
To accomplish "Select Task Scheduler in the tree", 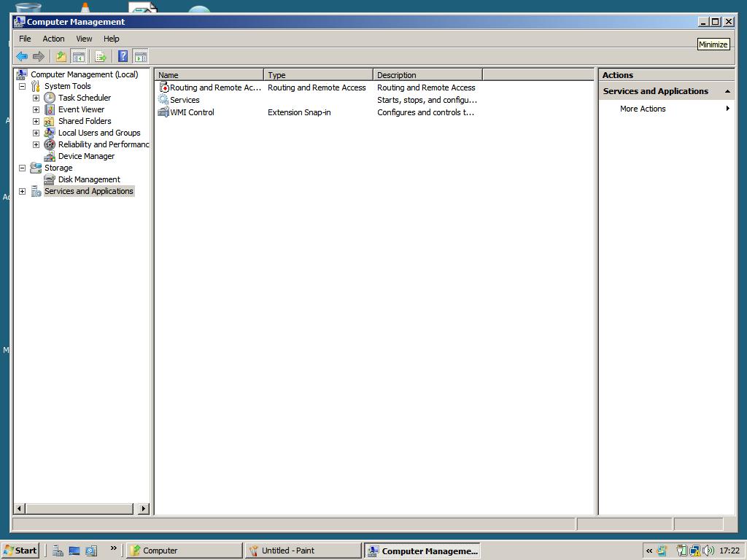I will 85,98.
